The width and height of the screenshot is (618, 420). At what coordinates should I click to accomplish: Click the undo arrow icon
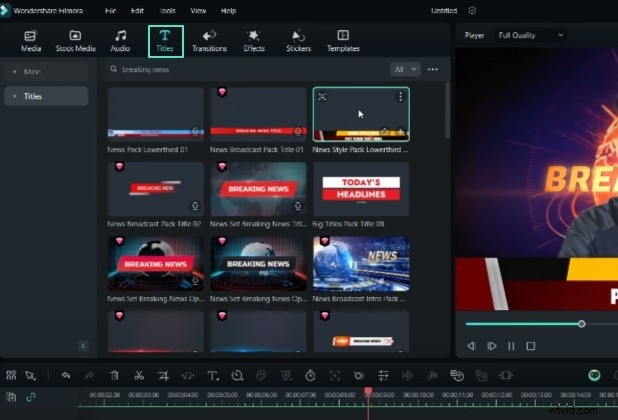coord(65,375)
